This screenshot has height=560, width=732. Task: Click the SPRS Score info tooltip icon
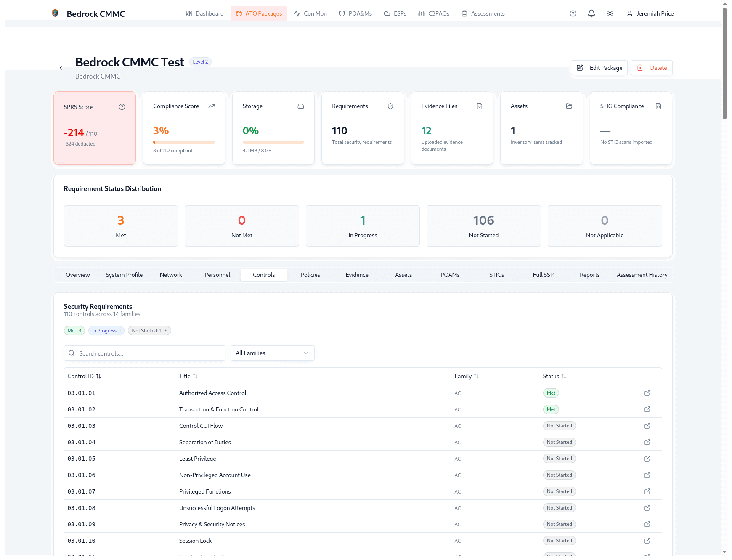coord(122,107)
